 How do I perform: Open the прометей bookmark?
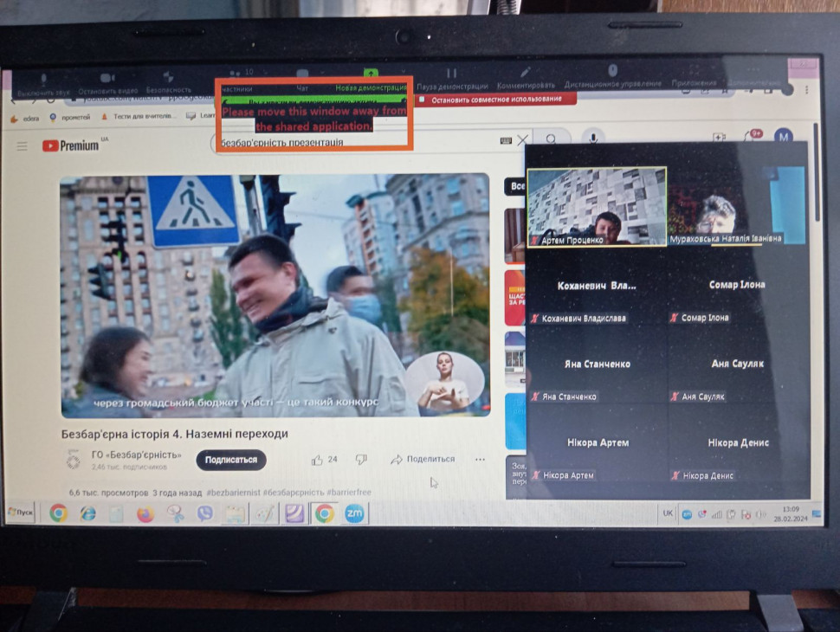[x=70, y=117]
